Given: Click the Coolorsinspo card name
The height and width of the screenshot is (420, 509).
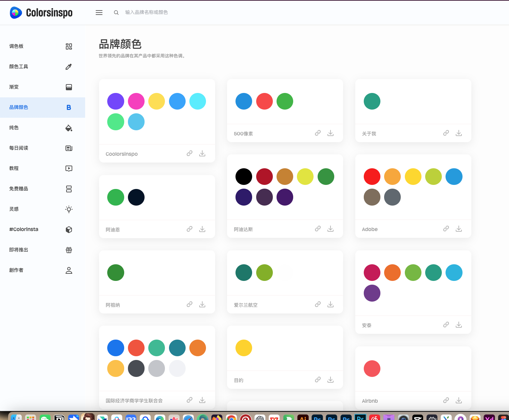Looking at the screenshot, I should tap(121, 154).
